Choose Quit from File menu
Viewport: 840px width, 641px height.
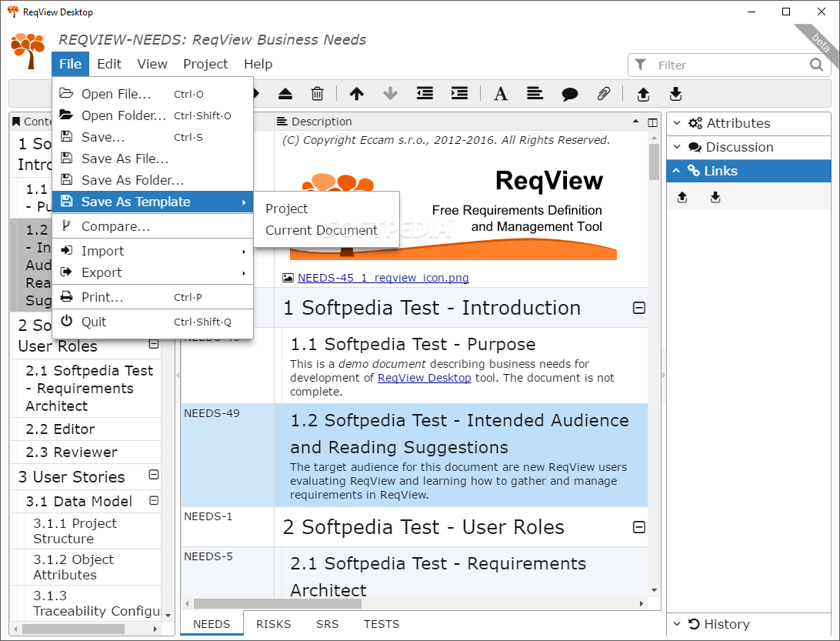pos(152,322)
